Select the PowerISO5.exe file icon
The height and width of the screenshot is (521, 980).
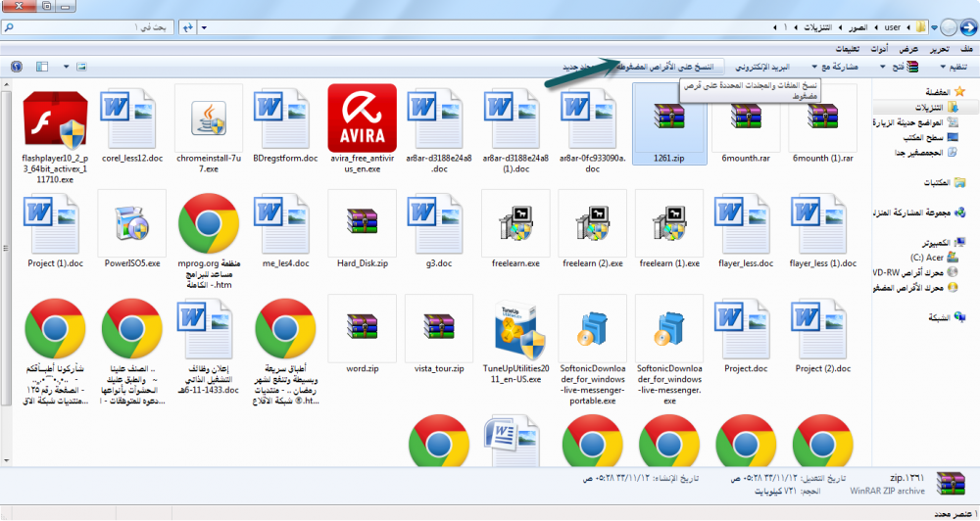tap(131, 224)
